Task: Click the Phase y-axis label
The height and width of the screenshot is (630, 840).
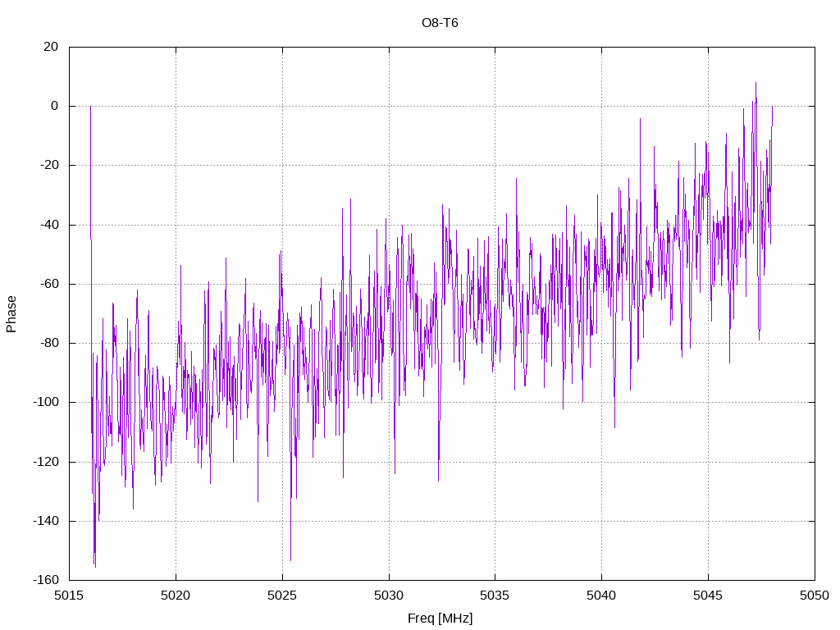Action: (11, 314)
